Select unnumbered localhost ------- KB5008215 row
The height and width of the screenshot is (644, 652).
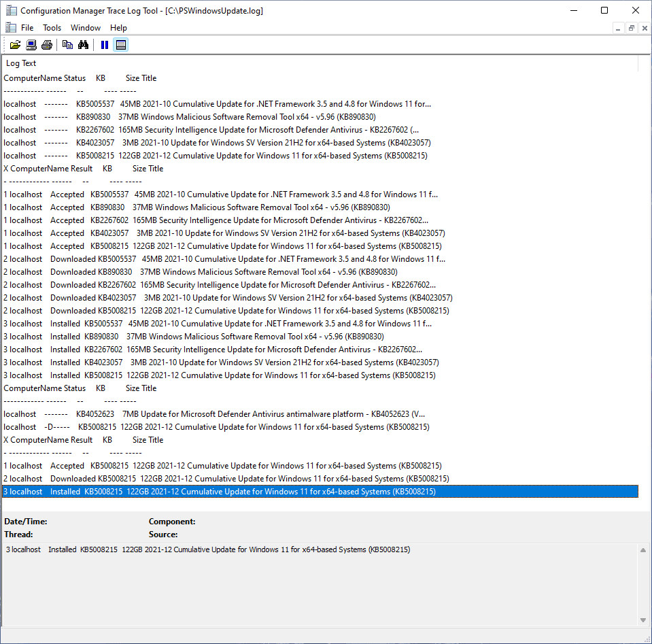[320, 156]
